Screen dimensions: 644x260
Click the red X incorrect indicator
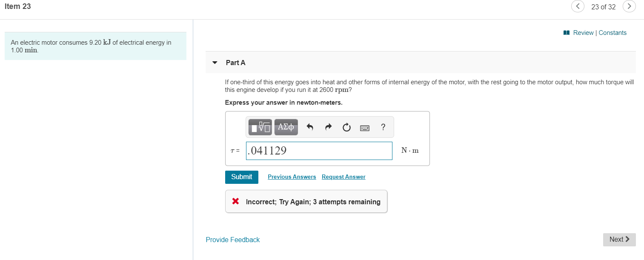click(x=235, y=201)
